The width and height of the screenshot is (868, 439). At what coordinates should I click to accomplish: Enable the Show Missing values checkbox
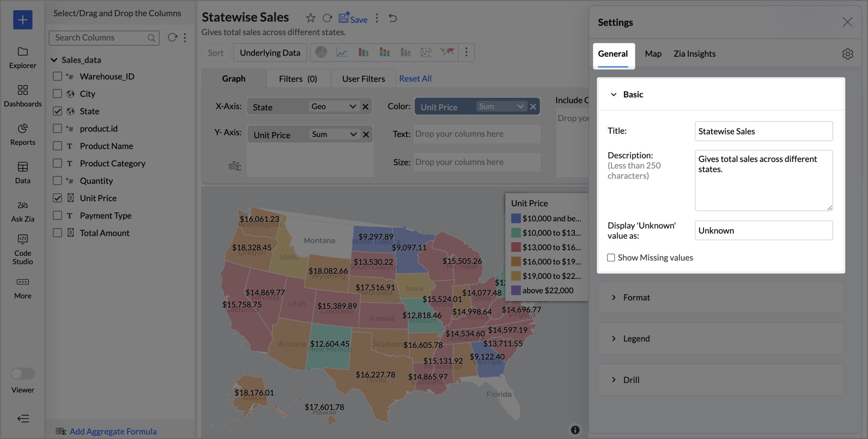(611, 258)
